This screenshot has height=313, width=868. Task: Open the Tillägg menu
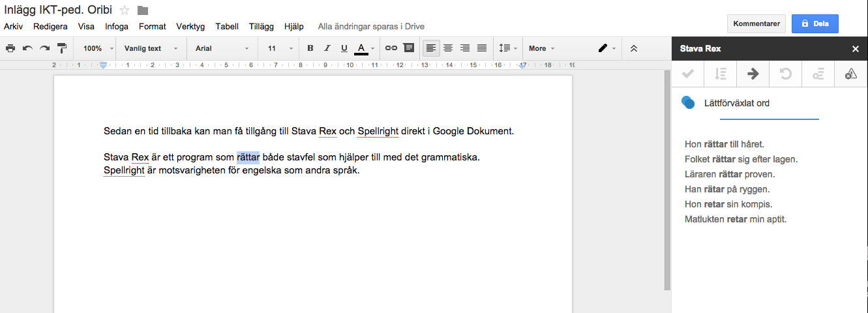[x=262, y=27]
